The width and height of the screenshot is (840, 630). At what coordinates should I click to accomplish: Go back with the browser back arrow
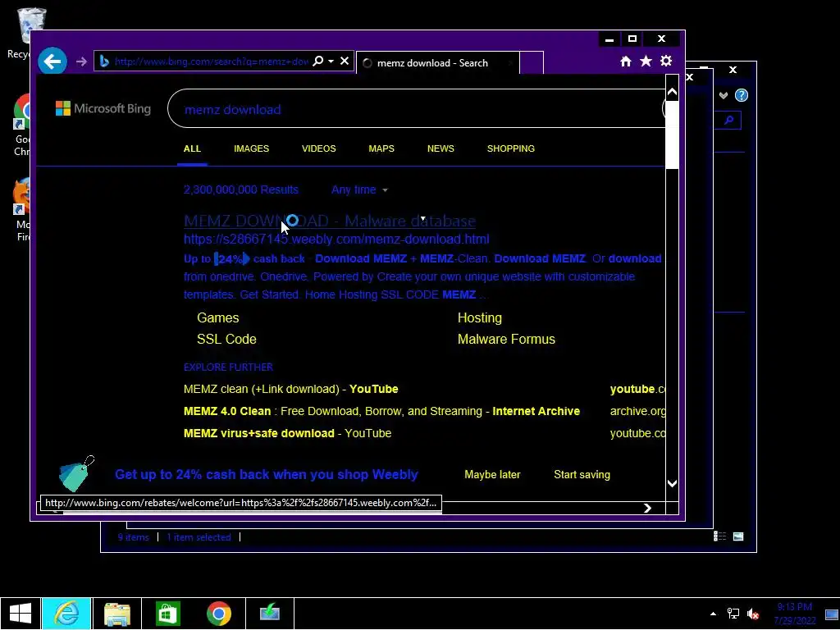point(52,62)
